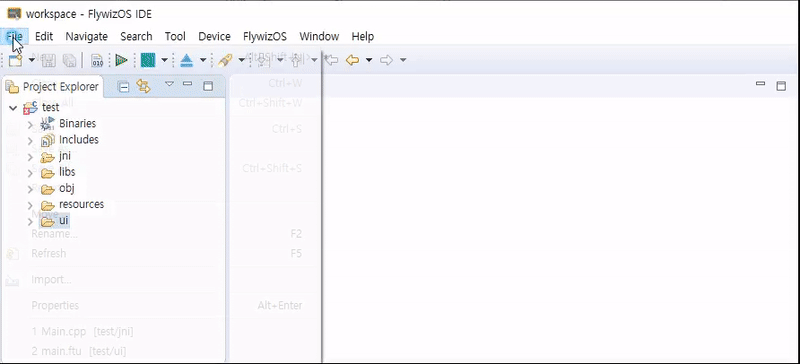The height and width of the screenshot is (364, 800).
Task: Minimize the editor area panel
Action: click(x=761, y=84)
